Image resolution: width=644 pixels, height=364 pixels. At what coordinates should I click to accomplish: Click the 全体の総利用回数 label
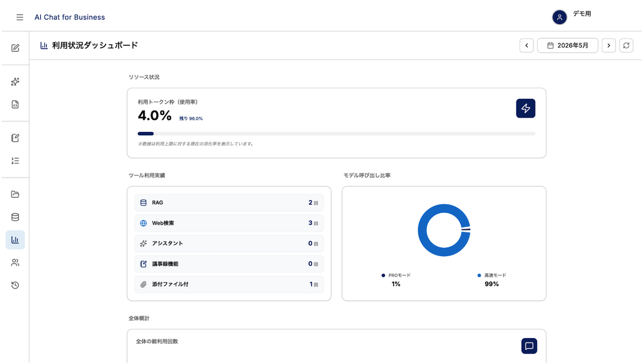pyautogui.click(x=157, y=341)
